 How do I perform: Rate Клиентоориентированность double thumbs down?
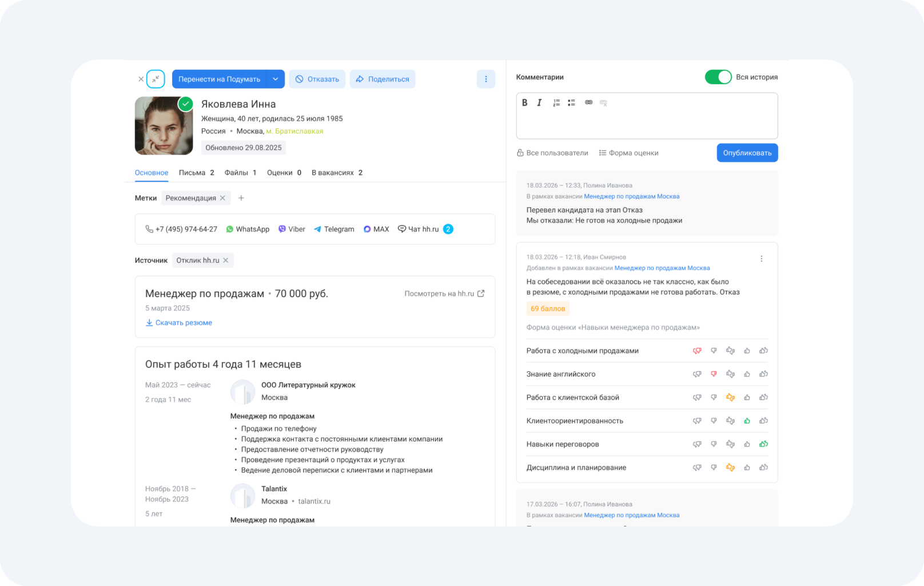point(697,421)
